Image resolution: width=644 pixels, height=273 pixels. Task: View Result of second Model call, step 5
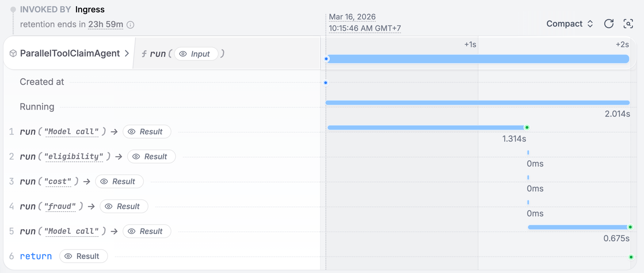(x=147, y=231)
